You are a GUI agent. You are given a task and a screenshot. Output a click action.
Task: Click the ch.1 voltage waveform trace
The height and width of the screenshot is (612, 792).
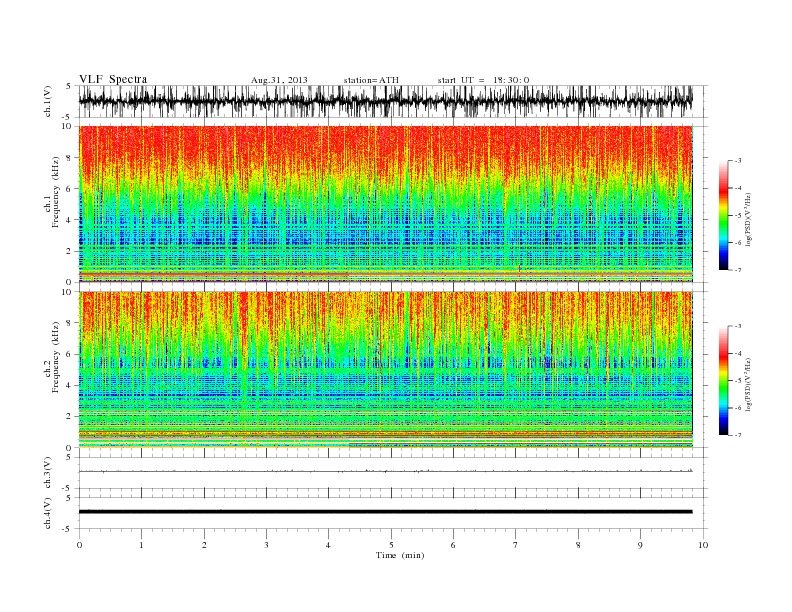point(385,101)
